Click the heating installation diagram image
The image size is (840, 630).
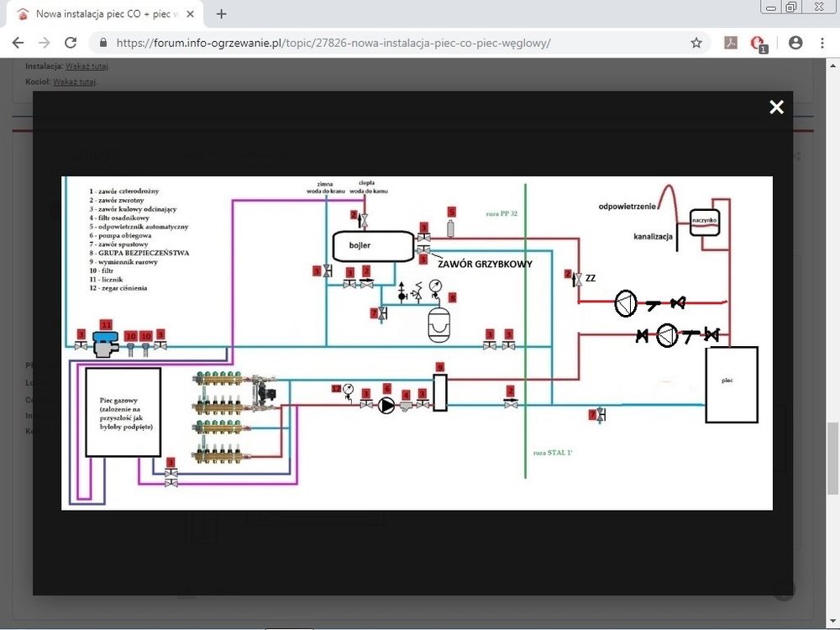point(417,343)
